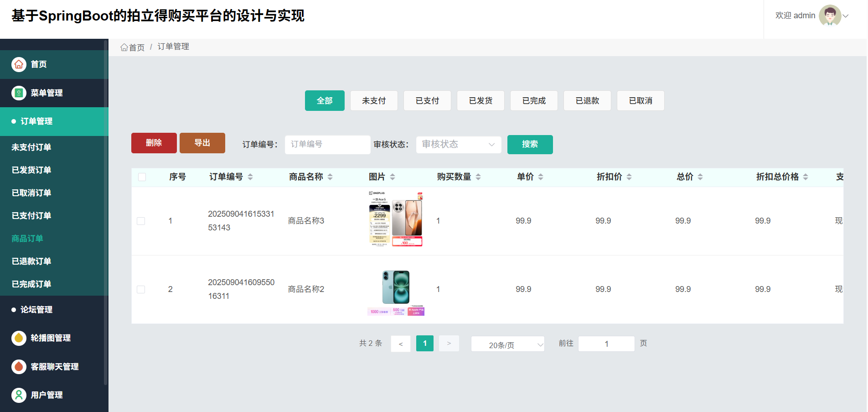Sort by 商品名称 column arrows

point(330,177)
